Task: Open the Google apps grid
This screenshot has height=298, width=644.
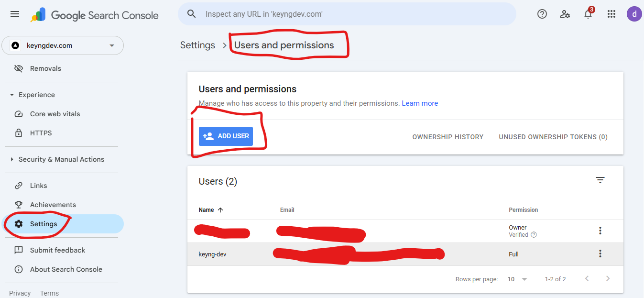Action: coord(611,14)
